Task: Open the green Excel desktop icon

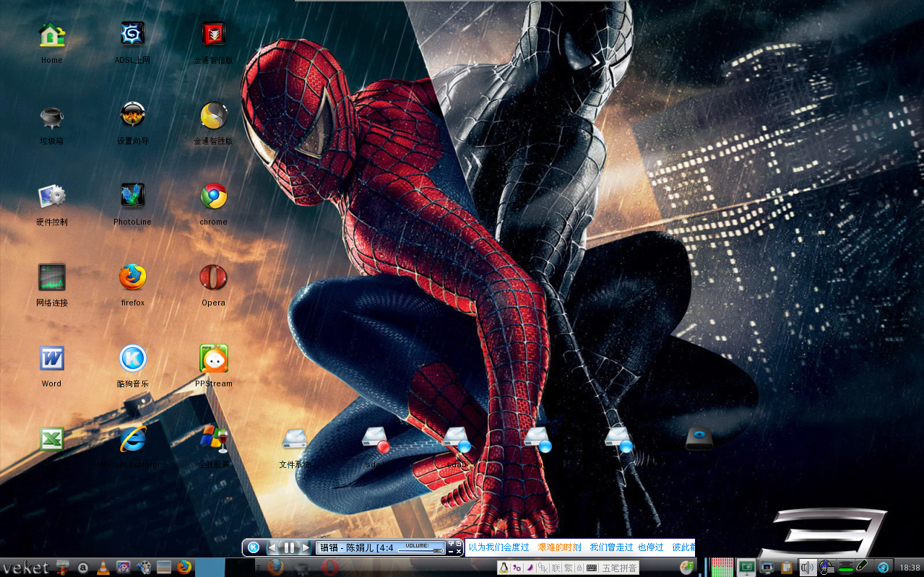Action: click(51, 438)
